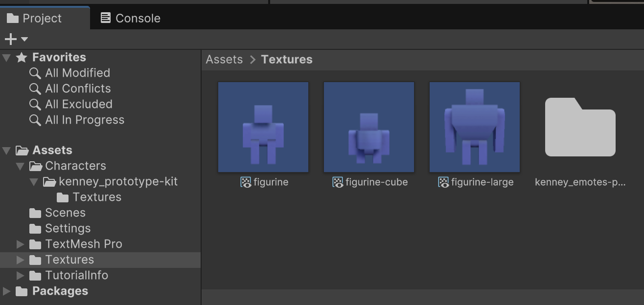
Task: Open the Settings folder in tree
Action: pyautogui.click(x=68, y=228)
